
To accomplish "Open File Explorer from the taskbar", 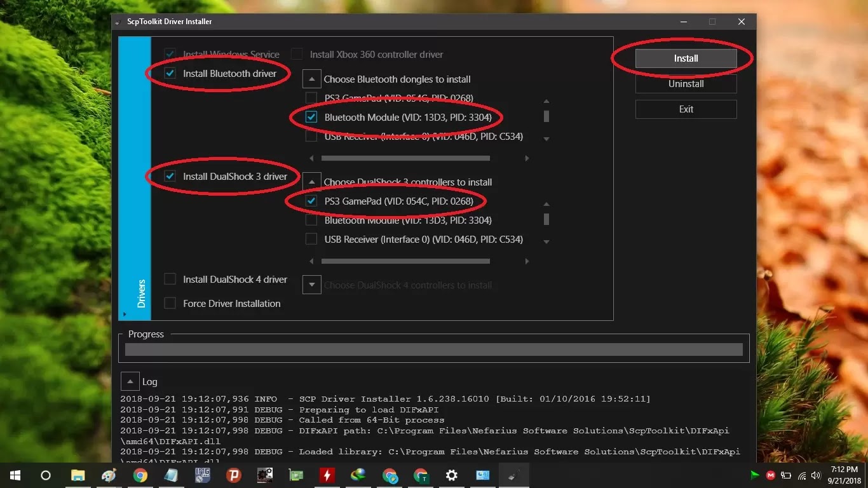I will pos(78,475).
